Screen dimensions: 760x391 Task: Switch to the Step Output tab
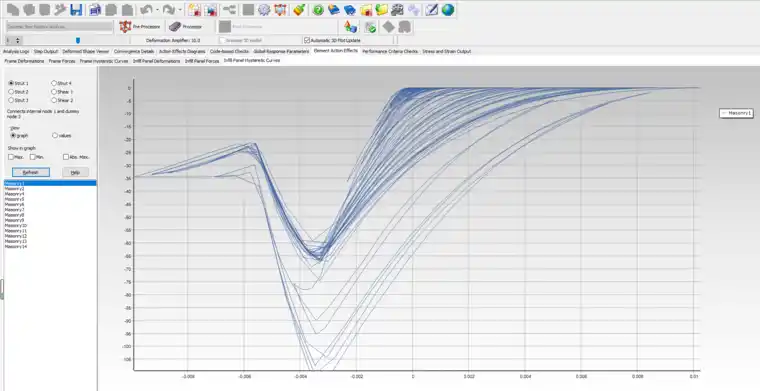tap(46, 51)
